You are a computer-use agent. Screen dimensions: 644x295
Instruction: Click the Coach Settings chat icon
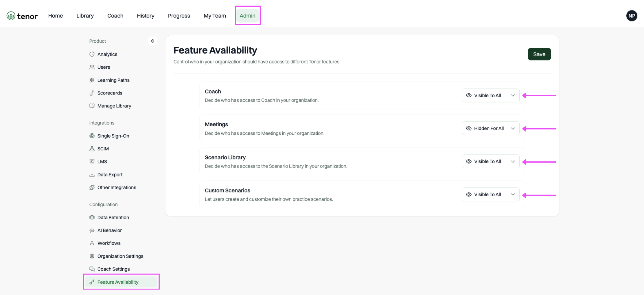92,269
